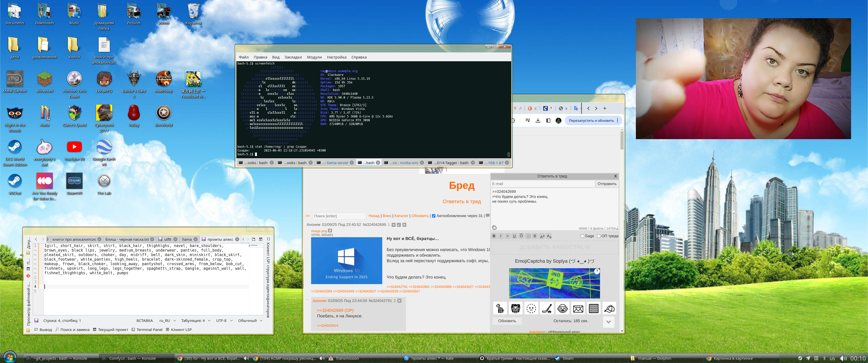Click the Kate git sidebar icon
The width and height of the screenshot is (868, 363).
(x=28, y=276)
